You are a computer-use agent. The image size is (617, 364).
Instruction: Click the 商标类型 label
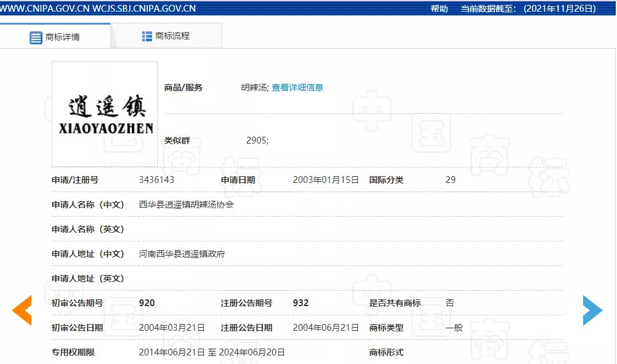[387, 328]
